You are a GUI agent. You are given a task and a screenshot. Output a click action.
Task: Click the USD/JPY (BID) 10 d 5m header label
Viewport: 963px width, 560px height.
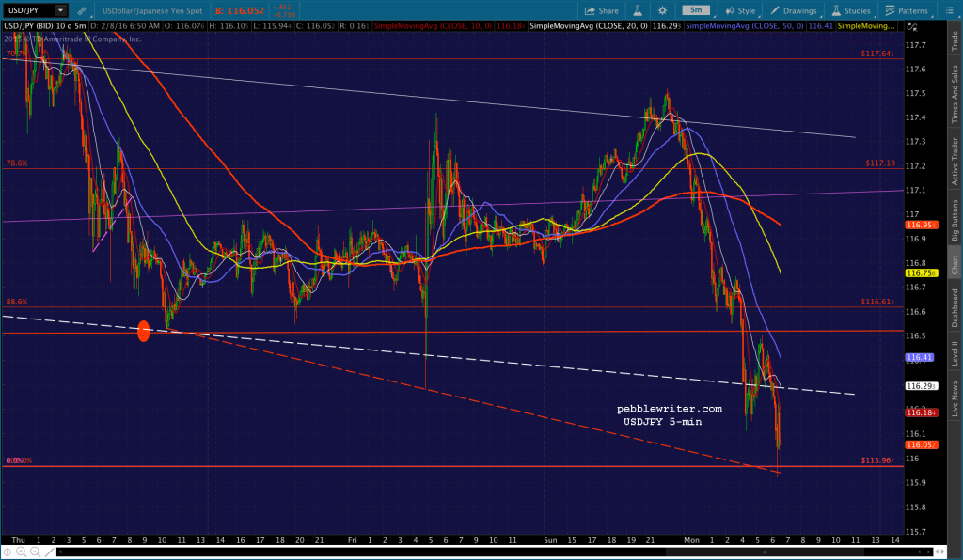(45, 26)
